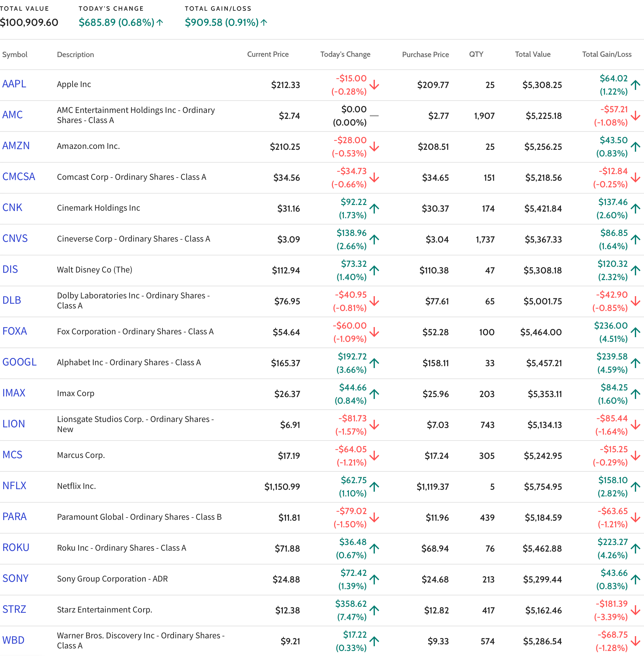Viewport: 644px width, 656px height.
Task: Open the FOXA symbol link
Action: click(15, 331)
